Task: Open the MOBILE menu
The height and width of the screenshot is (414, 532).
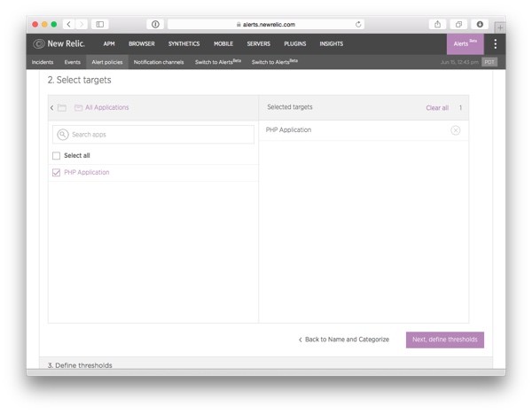Action: click(223, 43)
